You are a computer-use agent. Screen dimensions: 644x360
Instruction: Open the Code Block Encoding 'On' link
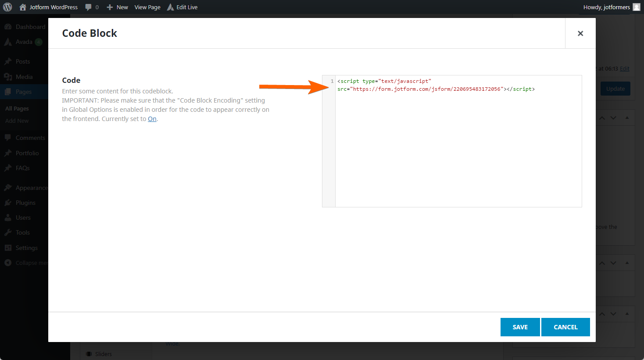coord(152,119)
